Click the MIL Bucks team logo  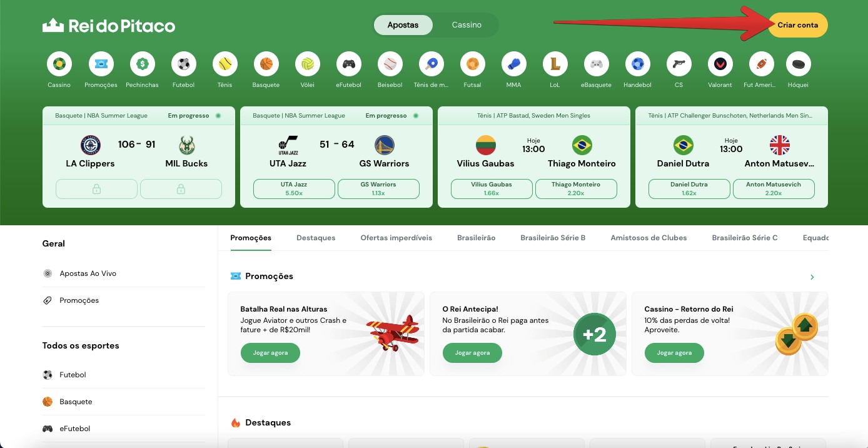tap(186, 145)
